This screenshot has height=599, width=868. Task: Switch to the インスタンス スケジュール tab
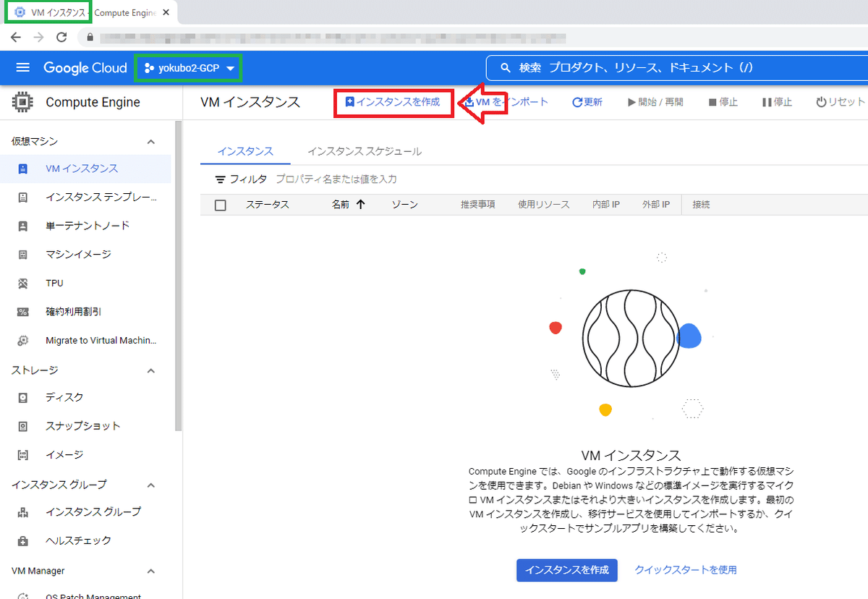[365, 151]
